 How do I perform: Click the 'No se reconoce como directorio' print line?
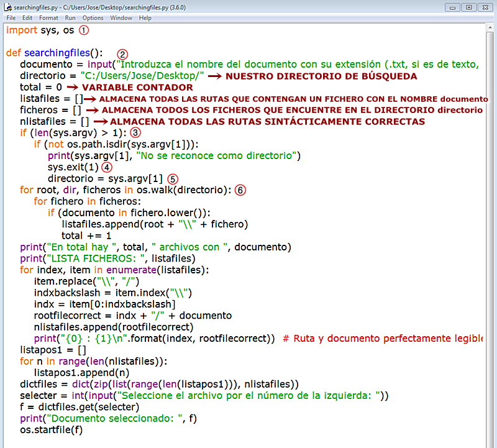click(174, 156)
